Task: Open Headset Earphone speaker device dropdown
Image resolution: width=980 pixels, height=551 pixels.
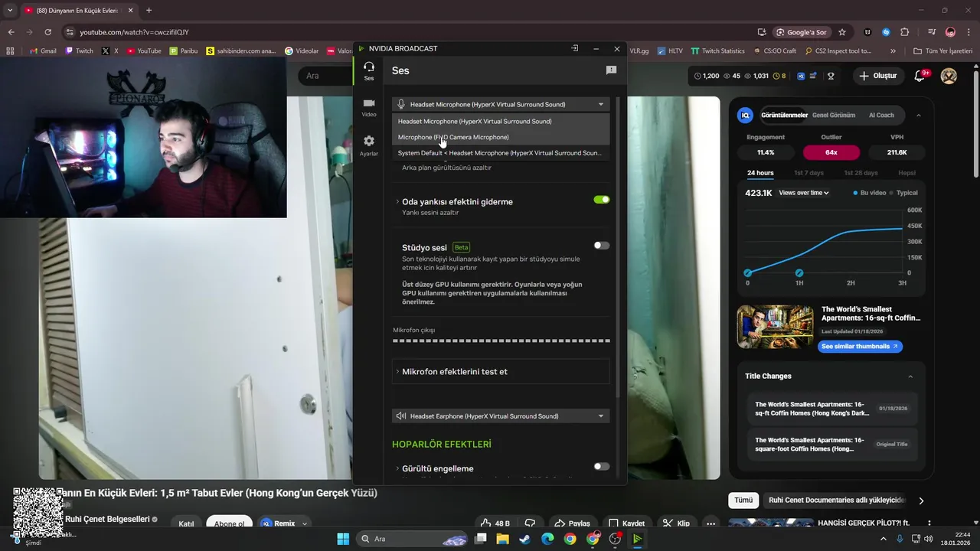Action: (x=501, y=416)
